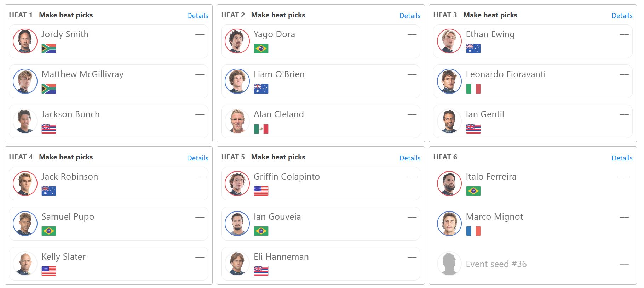Click Samuel Pupo's avatar photo
644x288 pixels.
click(25, 224)
